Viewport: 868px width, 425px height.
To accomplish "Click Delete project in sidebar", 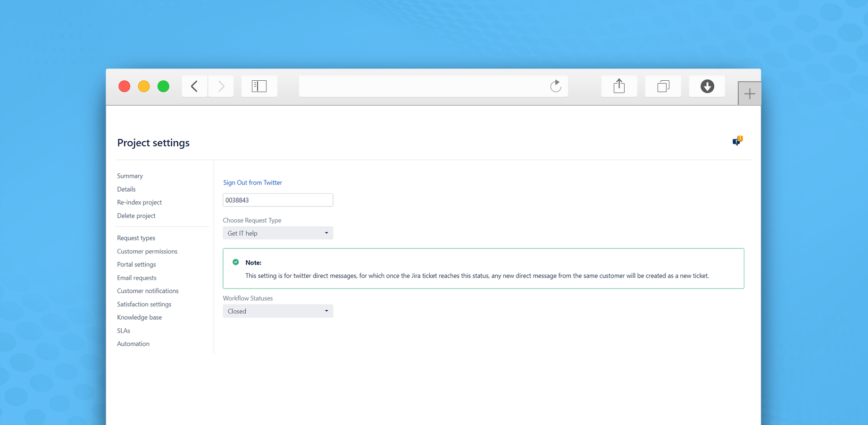I will 136,216.
